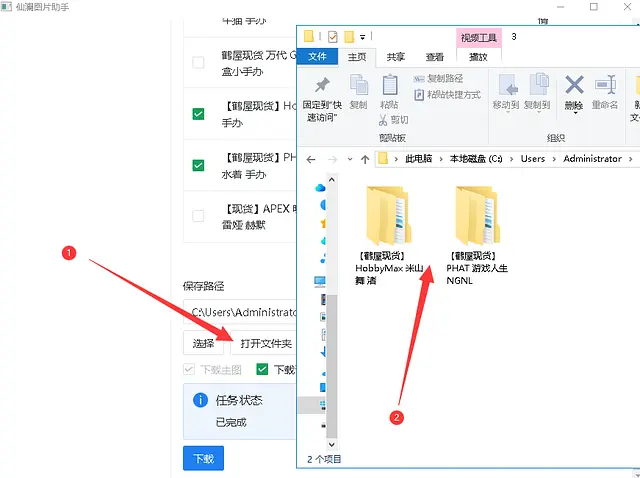This screenshot has height=478, width=640.
Task: Click 本地磁盘 (C:) breadcrumb
Action: 476,159
